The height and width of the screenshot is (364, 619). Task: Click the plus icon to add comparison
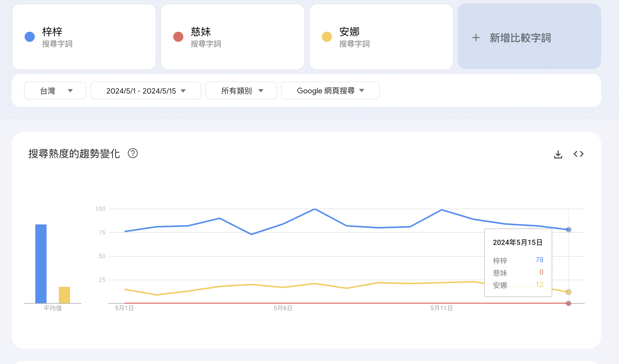click(476, 38)
